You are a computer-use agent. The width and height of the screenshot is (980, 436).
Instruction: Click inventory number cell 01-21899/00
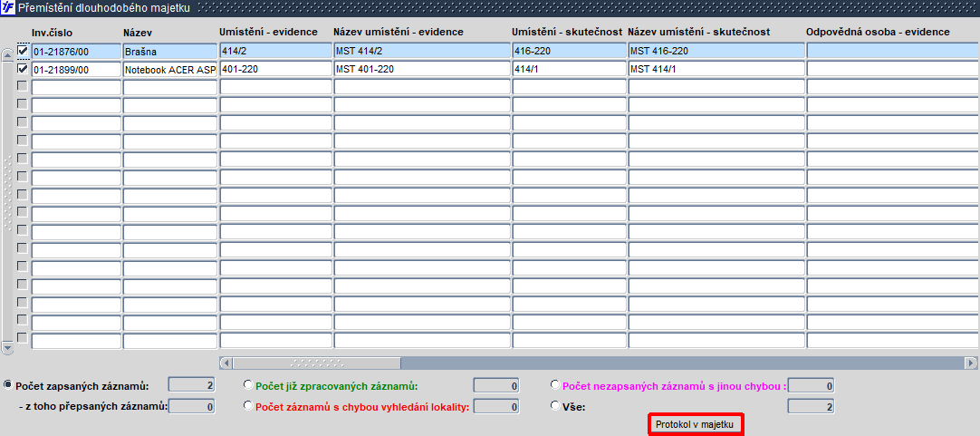coord(75,70)
